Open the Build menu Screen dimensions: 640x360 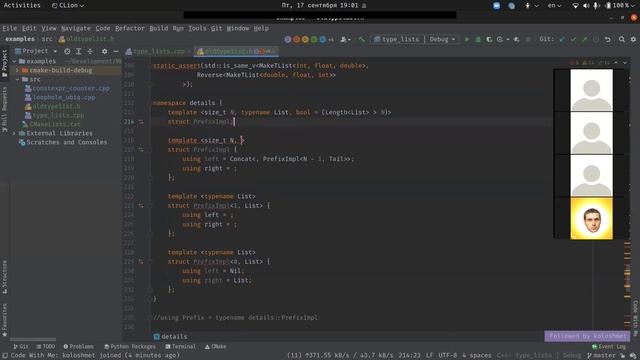158,28
